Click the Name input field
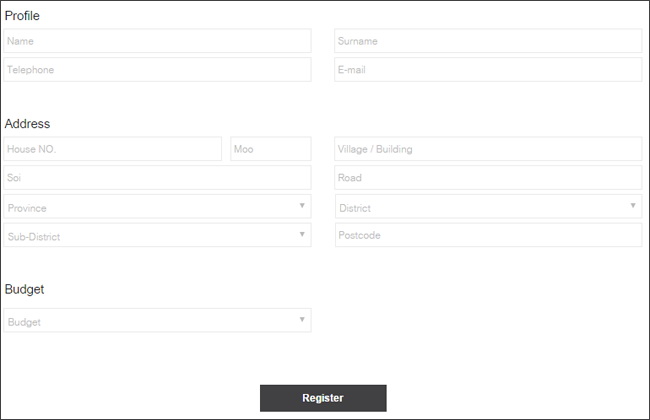650x420 pixels. pyautogui.click(x=157, y=41)
